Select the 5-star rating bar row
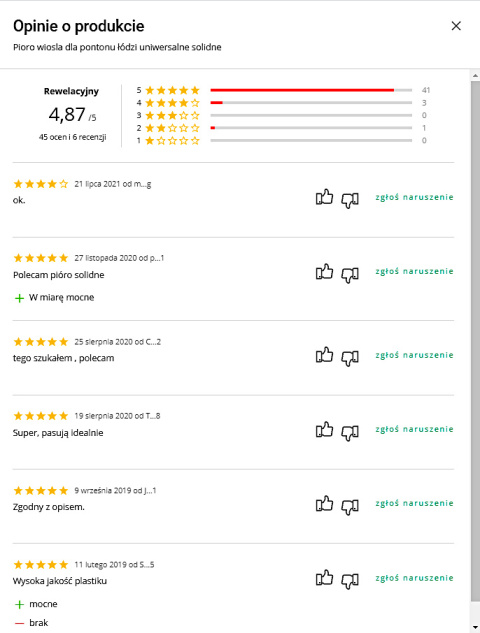 283,90
